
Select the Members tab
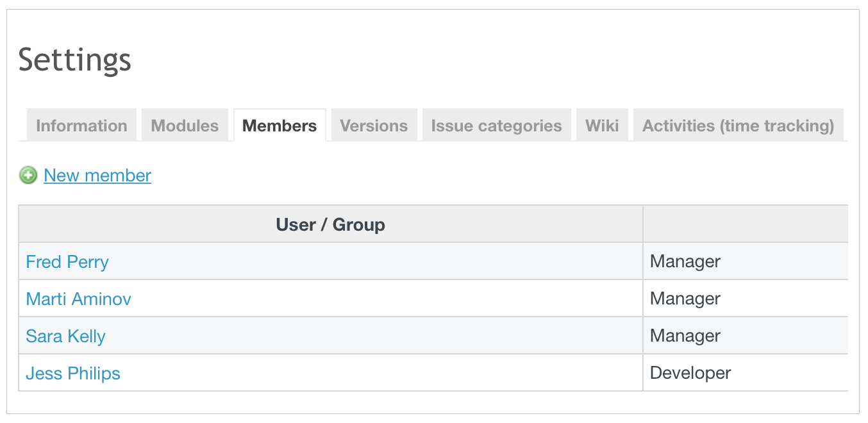click(x=280, y=126)
